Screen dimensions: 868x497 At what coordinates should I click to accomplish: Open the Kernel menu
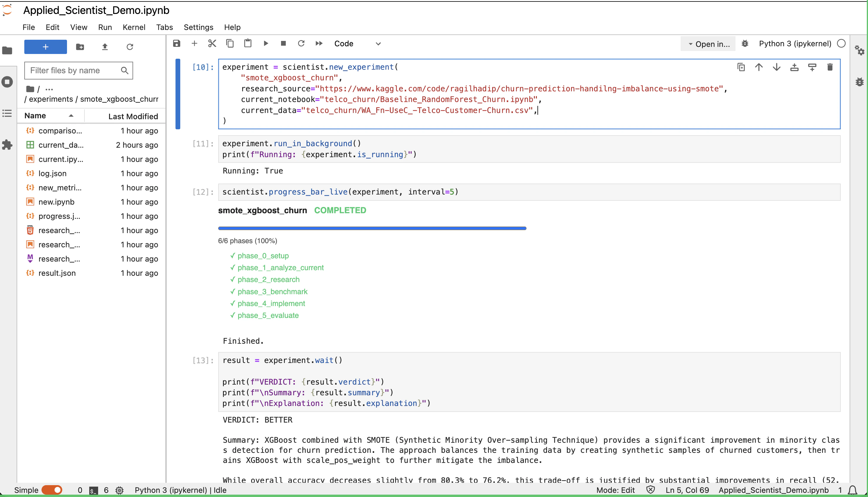click(x=134, y=27)
